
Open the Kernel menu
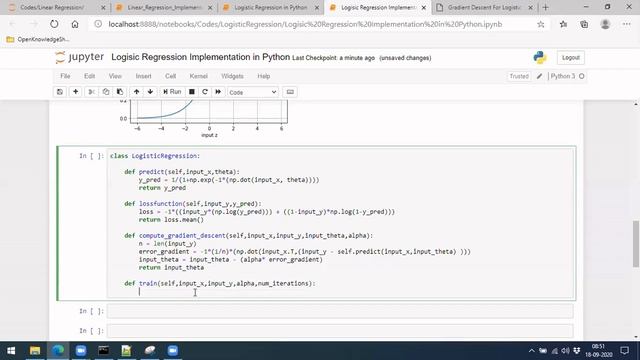tap(198, 76)
